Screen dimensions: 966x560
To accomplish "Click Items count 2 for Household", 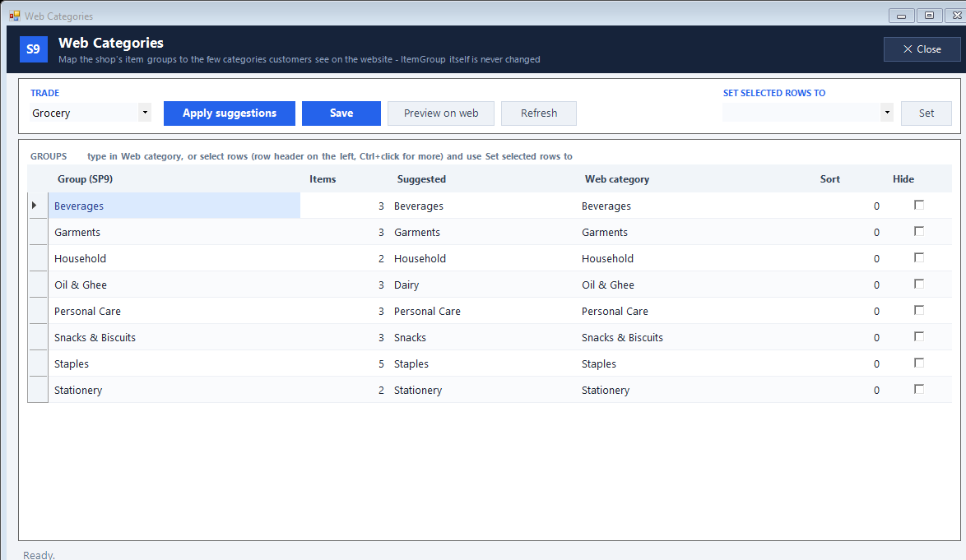I will 344,258.
